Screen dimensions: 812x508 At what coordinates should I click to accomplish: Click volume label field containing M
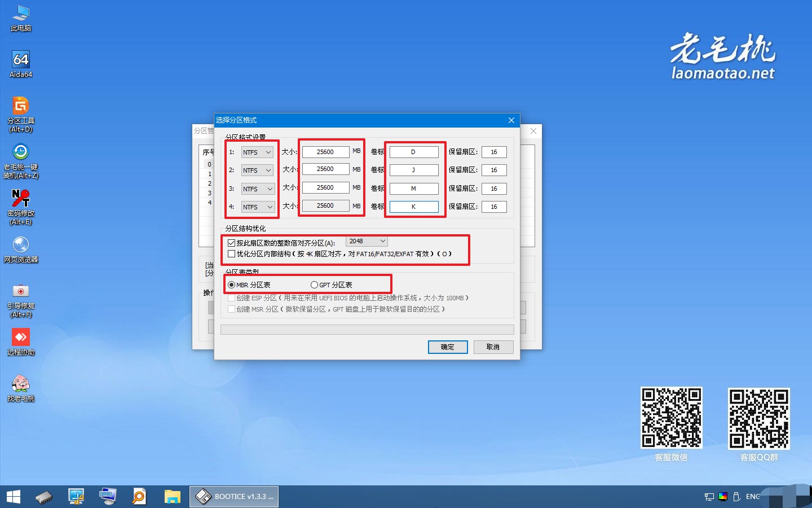point(414,189)
